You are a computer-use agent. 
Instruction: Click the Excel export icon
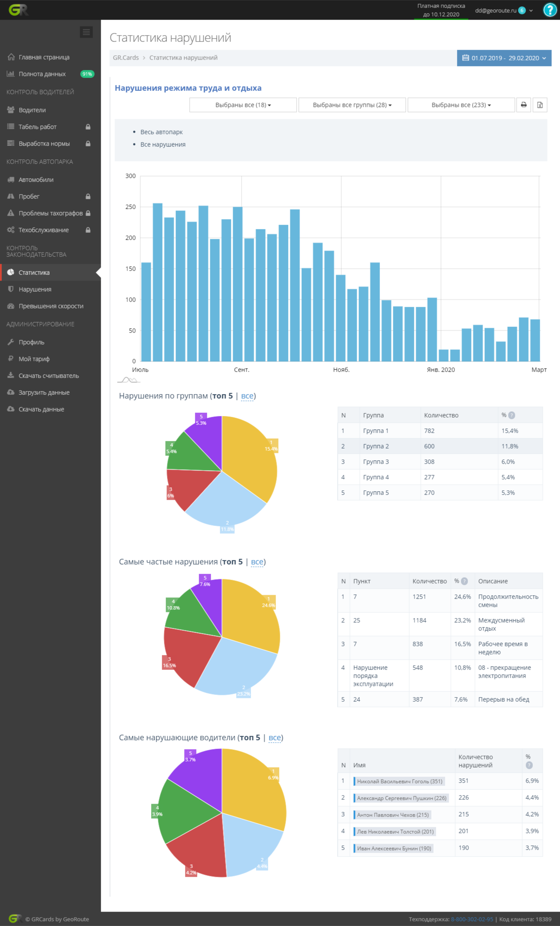tap(540, 105)
